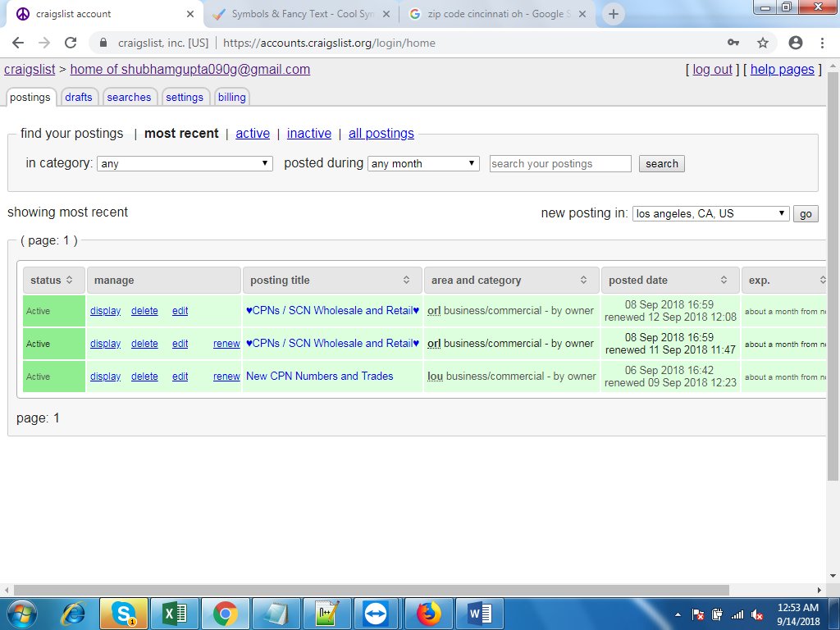
Task: Open Word from the taskbar
Action: tap(480, 614)
